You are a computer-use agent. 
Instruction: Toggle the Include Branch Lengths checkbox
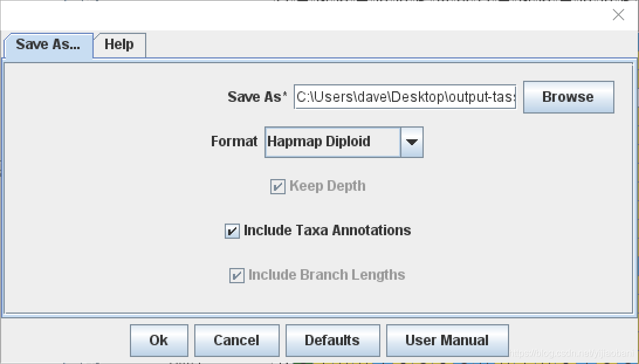click(236, 276)
